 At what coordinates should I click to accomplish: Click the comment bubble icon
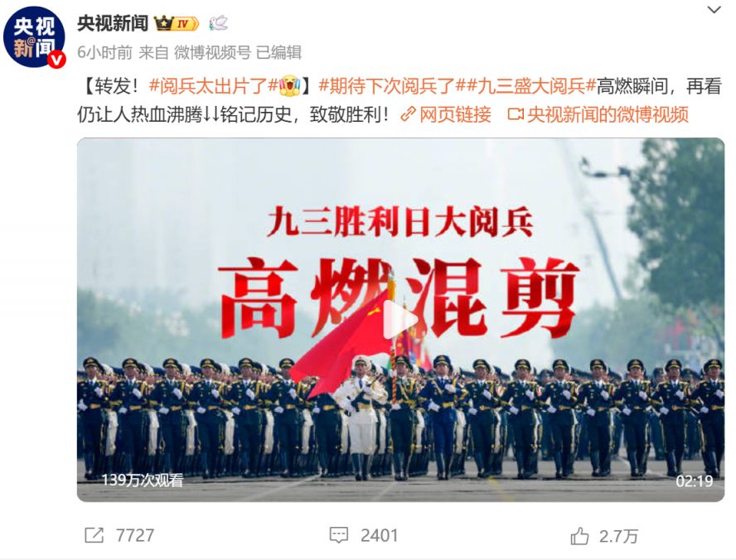point(338,535)
